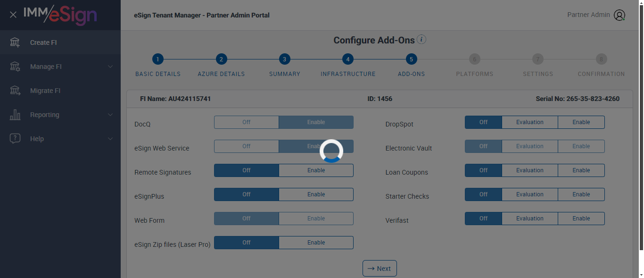The height and width of the screenshot is (278, 644).
Task: Go to step 1 Basic Details
Action: pos(158,59)
